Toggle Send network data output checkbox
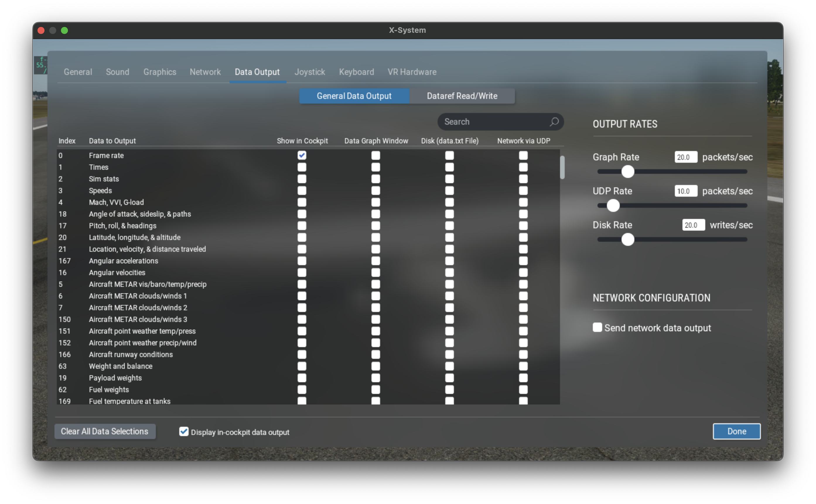Viewport: 816px width, 504px height. (597, 327)
